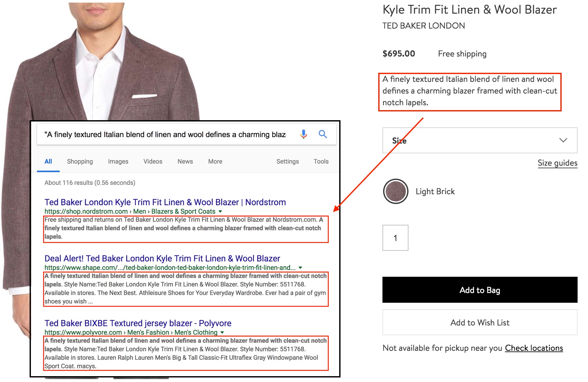The image size is (588, 382).
Task: Open the Videos tab
Action: coord(153,161)
